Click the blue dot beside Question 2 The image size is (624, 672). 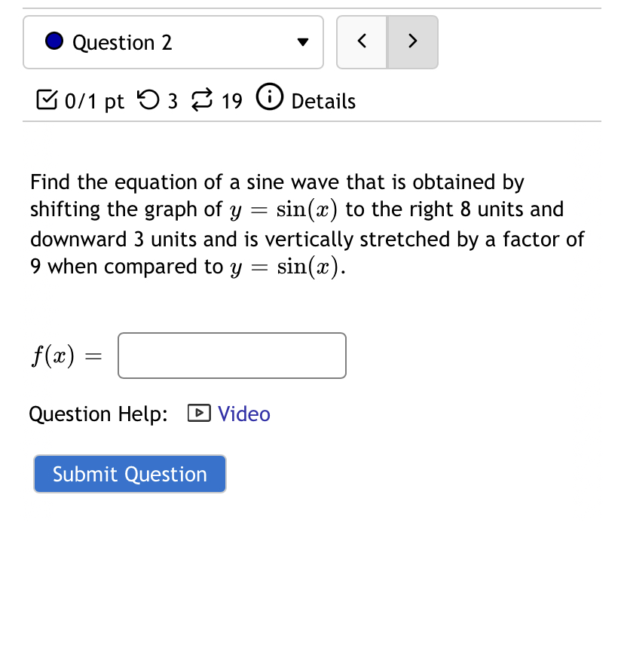click(53, 41)
